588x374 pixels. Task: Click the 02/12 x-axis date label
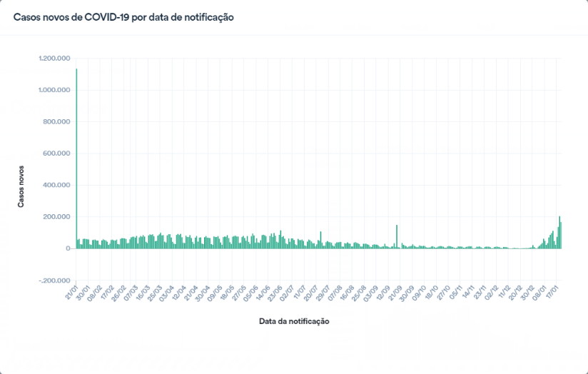491,294
